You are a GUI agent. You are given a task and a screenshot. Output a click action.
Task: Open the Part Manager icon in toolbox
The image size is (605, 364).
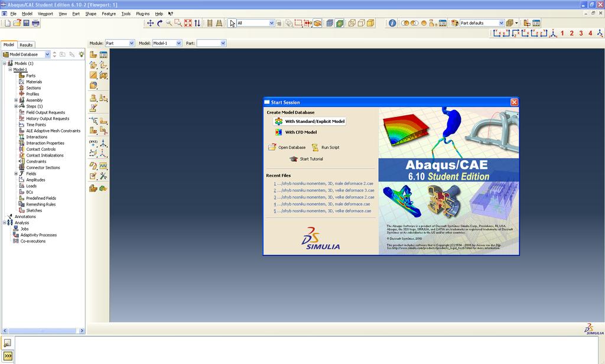tap(103, 54)
